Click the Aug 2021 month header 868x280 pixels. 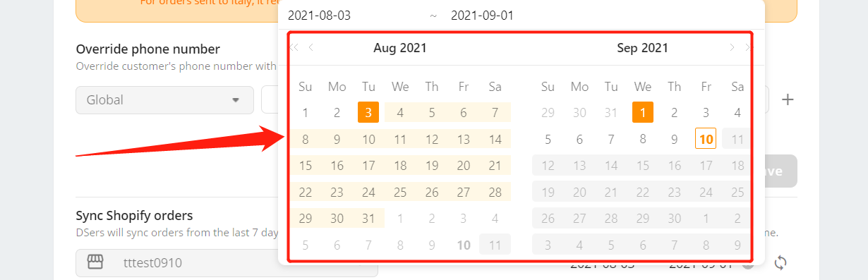[400, 48]
